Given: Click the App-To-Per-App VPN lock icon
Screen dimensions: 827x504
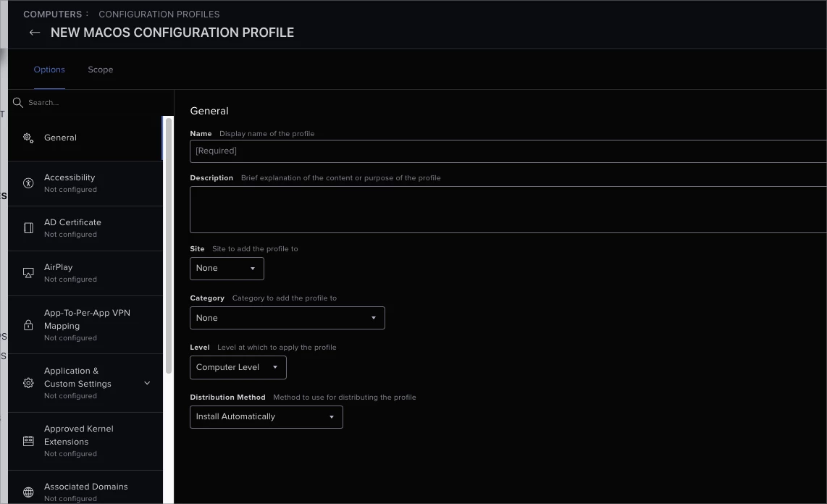Looking at the screenshot, I should pos(28,324).
